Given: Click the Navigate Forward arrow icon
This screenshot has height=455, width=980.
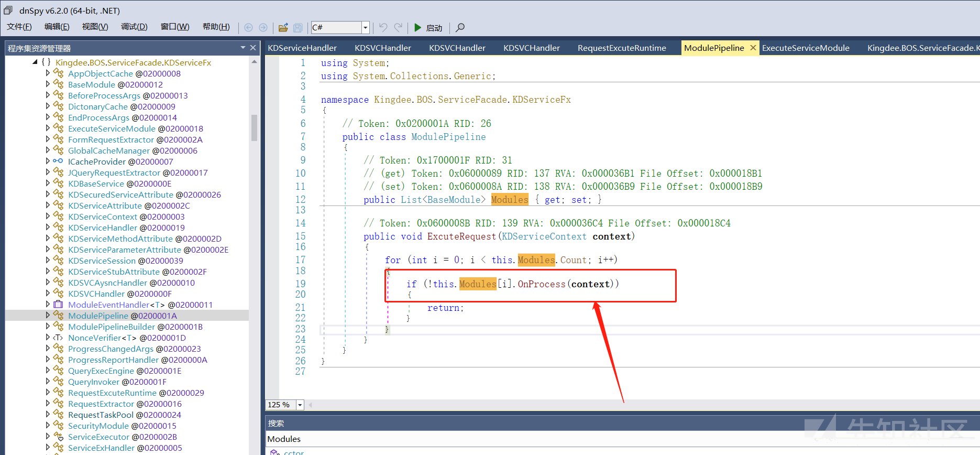Looking at the screenshot, I should [263, 27].
